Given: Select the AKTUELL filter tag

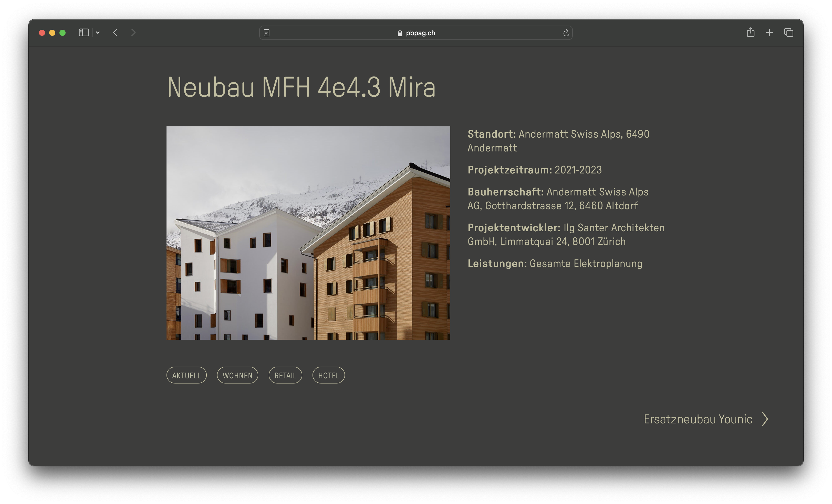Looking at the screenshot, I should pos(186,376).
